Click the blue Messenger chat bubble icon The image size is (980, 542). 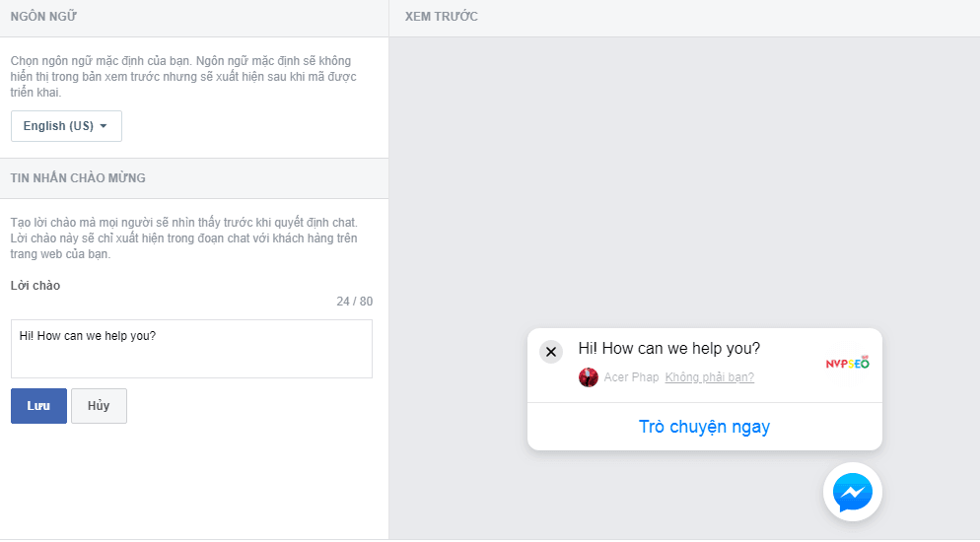[x=852, y=492]
